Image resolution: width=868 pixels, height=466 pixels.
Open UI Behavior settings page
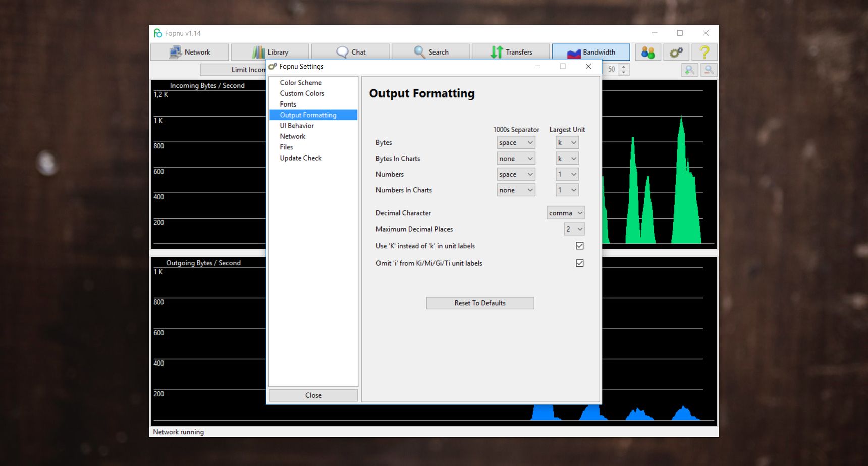click(297, 126)
